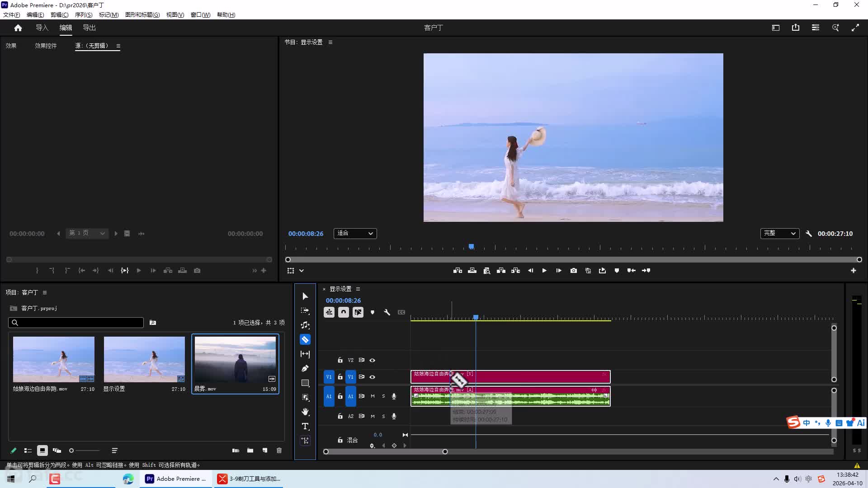Viewport: 868px width, 488px height.
Task: Click Export Frame camera icon
Action: (x=574, y=271)
